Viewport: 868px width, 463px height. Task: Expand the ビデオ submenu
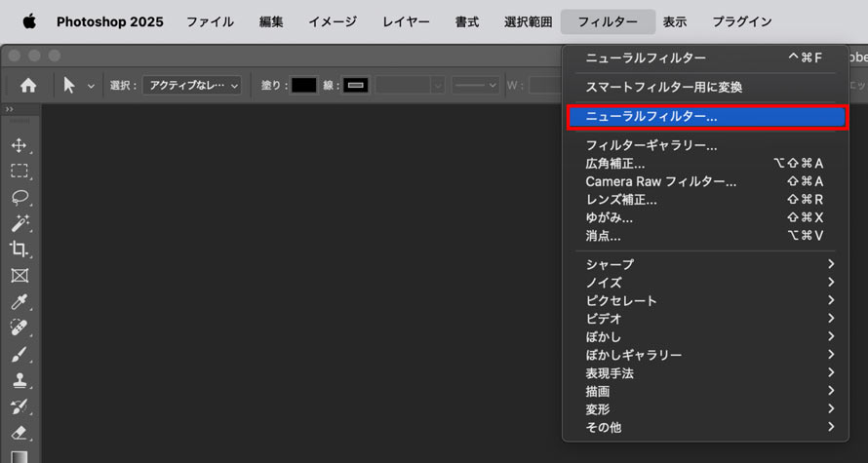point(705,319)
